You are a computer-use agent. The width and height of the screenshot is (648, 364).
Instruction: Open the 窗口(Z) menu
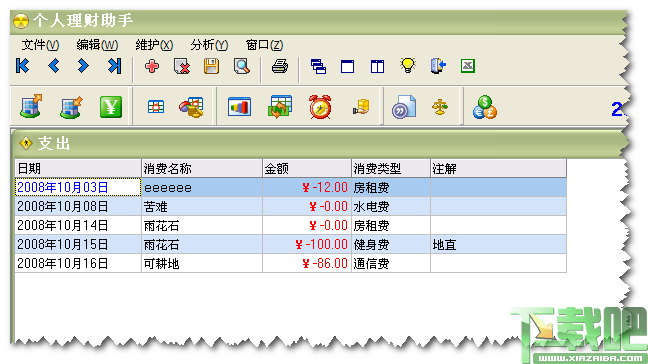[x=264, y=45]
